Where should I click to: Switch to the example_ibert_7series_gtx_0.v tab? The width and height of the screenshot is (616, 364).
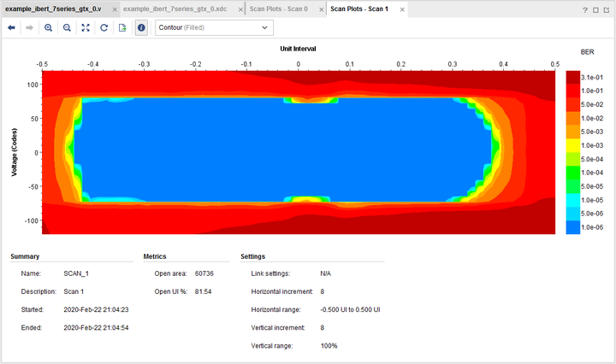[53, 9]
